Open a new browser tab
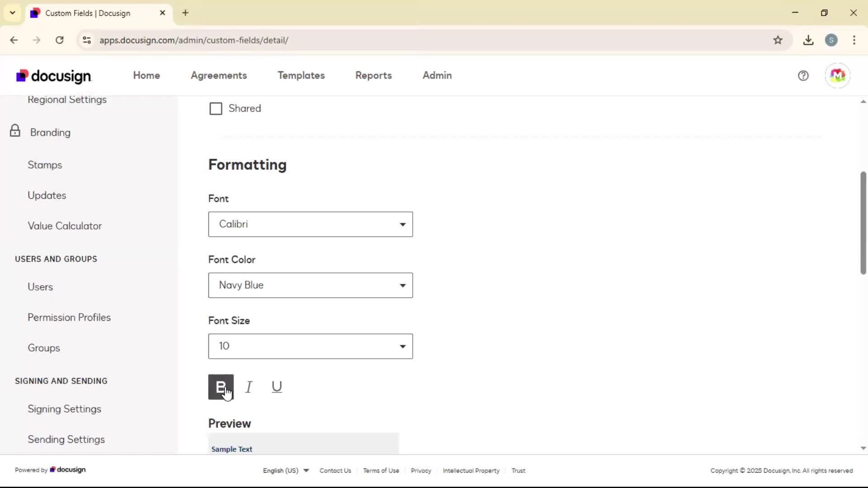 [185, 13]
